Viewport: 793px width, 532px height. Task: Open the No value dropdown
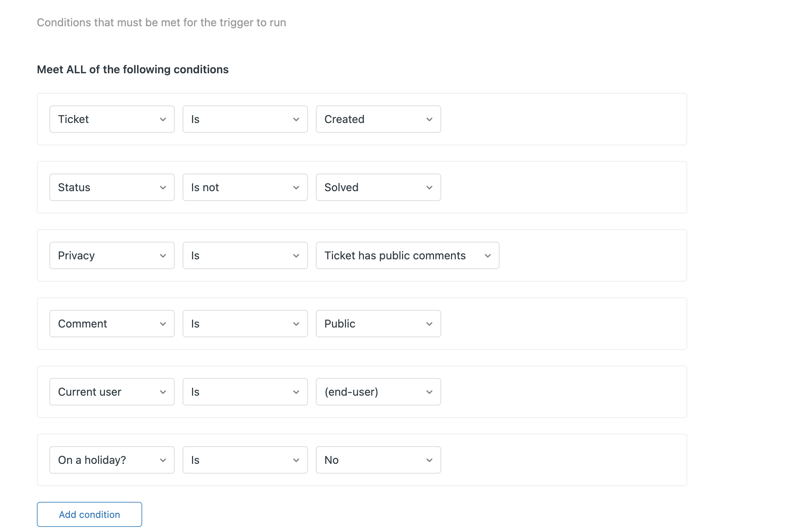[378, 460]
